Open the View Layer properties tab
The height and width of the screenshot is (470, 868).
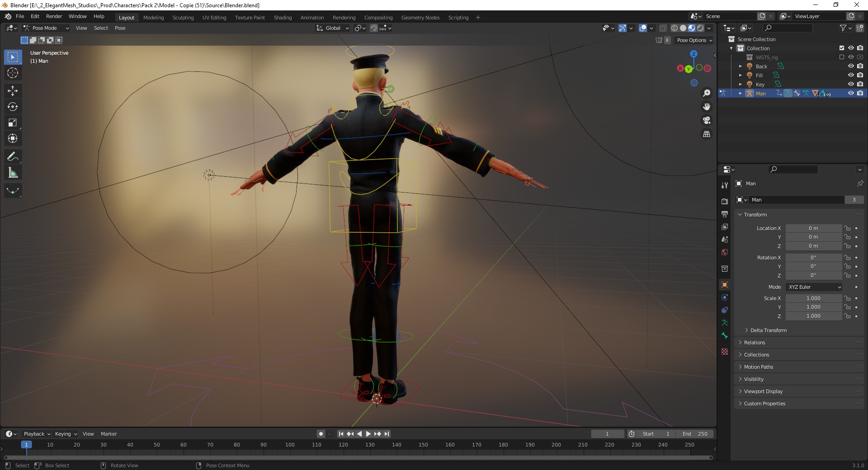[725, 226]
